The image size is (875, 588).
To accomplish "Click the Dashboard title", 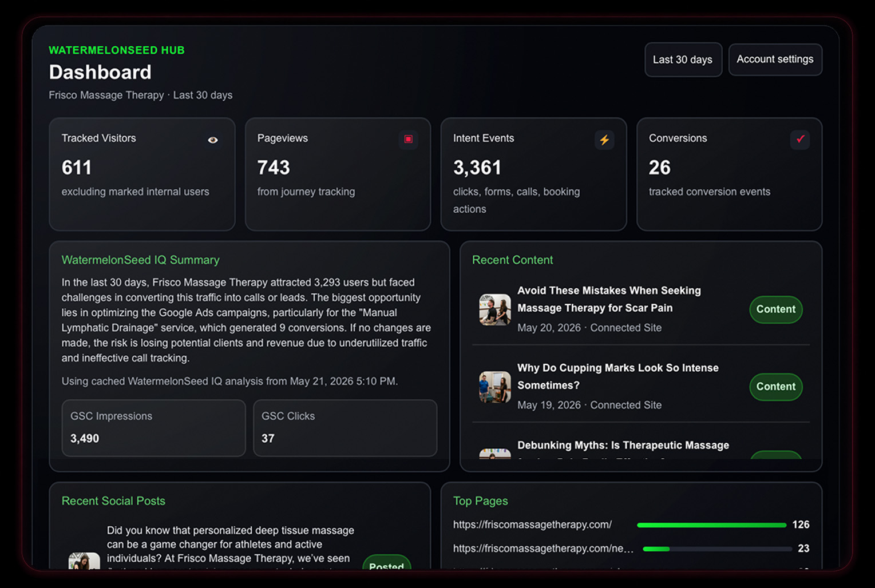I will coord(100,72).
